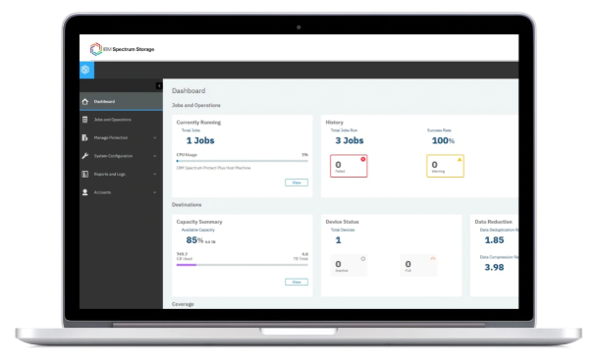Click the Dashboard page heading

point(189,91)
